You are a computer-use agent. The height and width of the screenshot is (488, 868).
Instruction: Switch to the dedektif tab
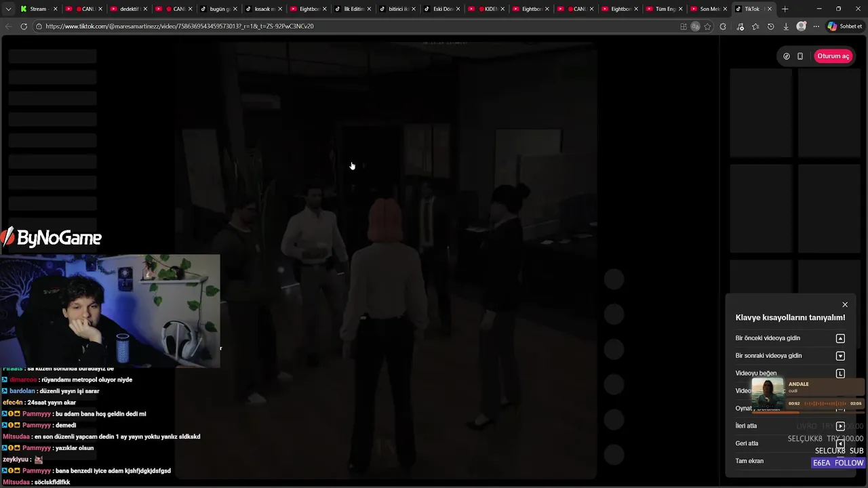[x=129, y=9]
